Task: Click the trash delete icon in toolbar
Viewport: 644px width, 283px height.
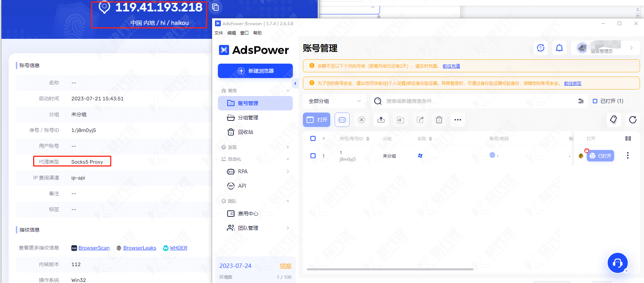Action: pos(439,120)
